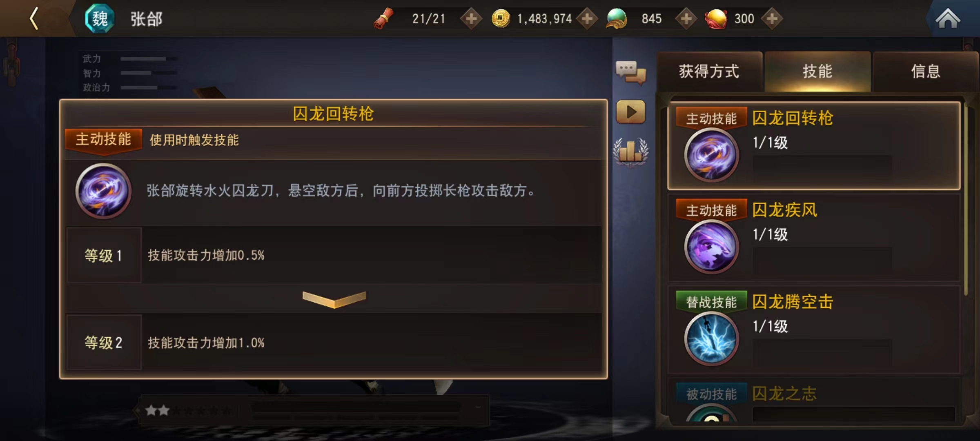Open the 囚龙之志 passive skill entry
980x441 pixels.
tap(813, 400)
